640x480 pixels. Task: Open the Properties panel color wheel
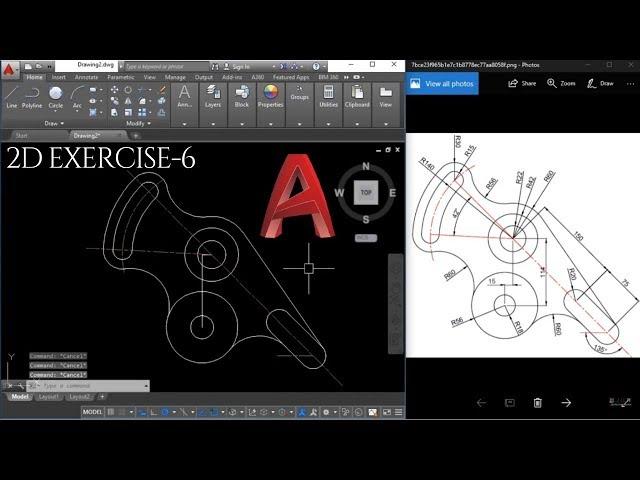tap(270, 92)
